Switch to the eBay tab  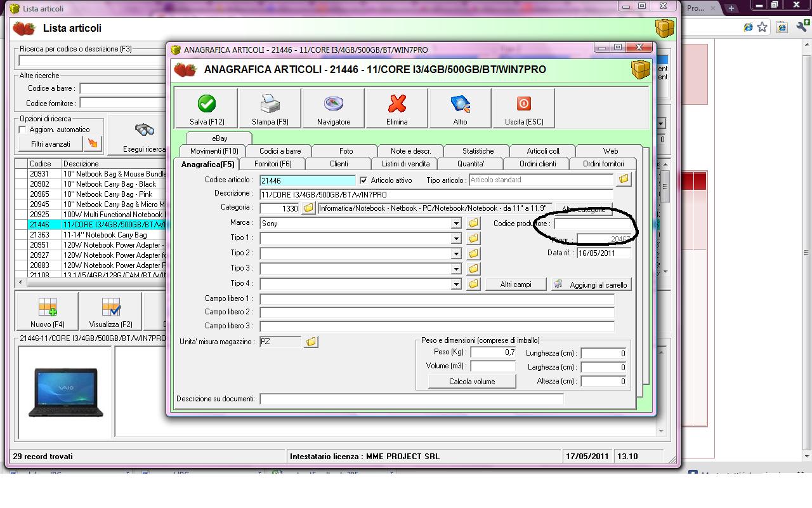pyautogui.click(x=219, y=138)
